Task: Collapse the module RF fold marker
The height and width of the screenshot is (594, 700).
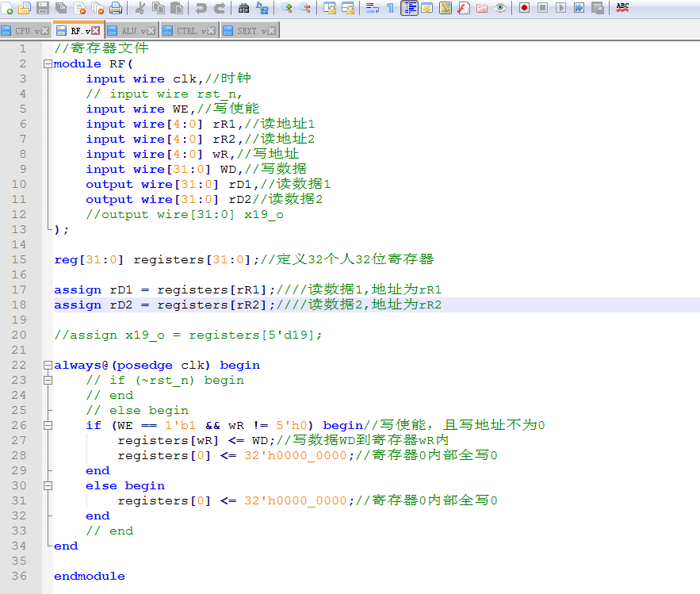Action: [x=48, y=64]
